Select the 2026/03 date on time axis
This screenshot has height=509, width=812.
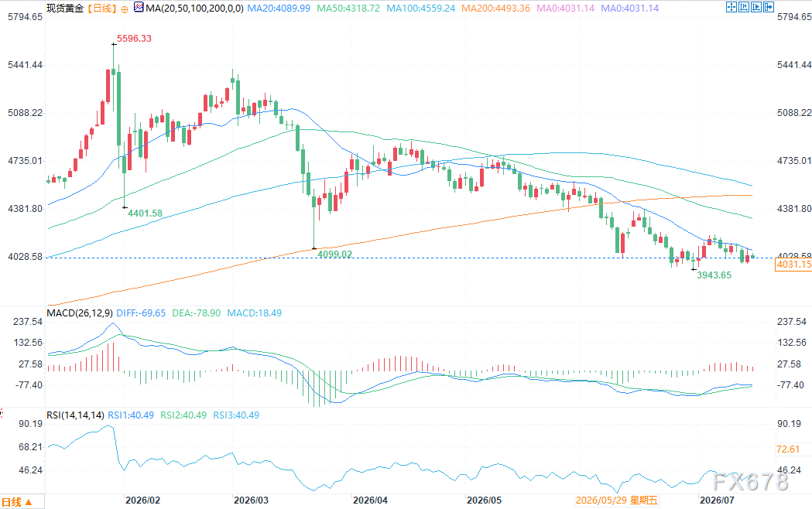[x=251, y=500]
